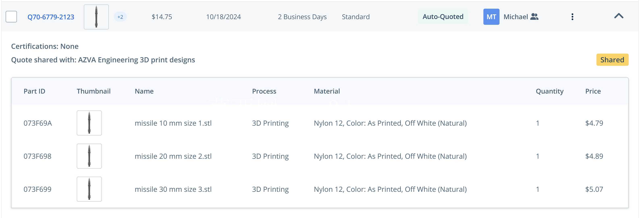Image resolution: width=644 pixels, height=218 pixels.
Task: Open thumbnail for missile 30 mm size 3.stl
Action: (x=89, y=189)
